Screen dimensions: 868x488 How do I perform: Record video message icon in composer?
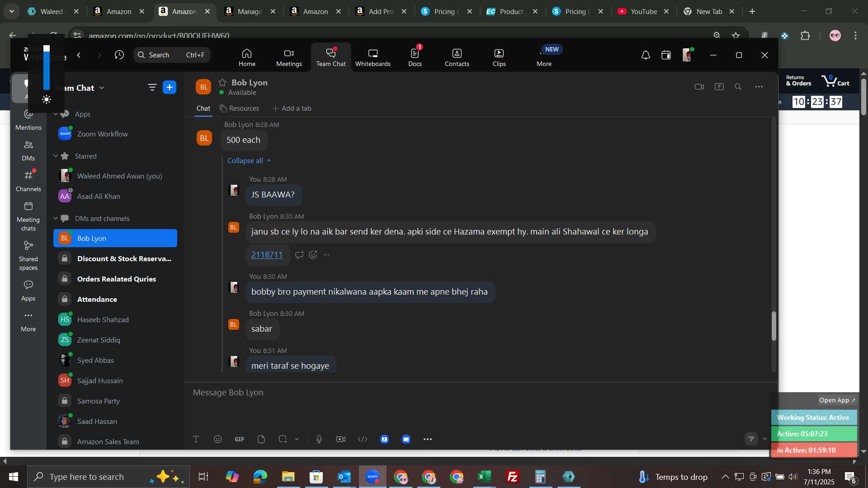pos(341,439)
